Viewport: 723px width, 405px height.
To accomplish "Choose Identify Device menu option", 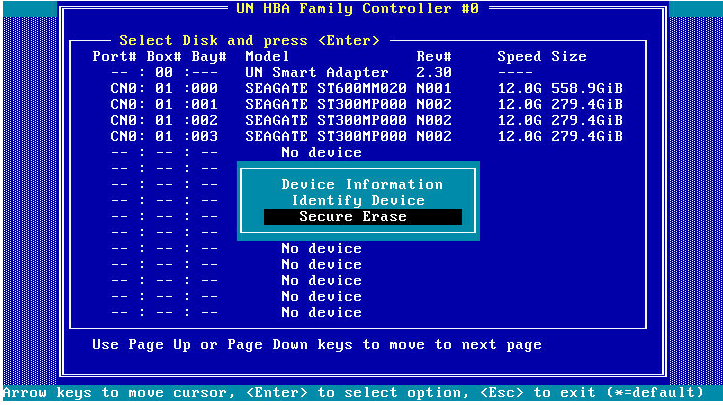I will point(358,201).
